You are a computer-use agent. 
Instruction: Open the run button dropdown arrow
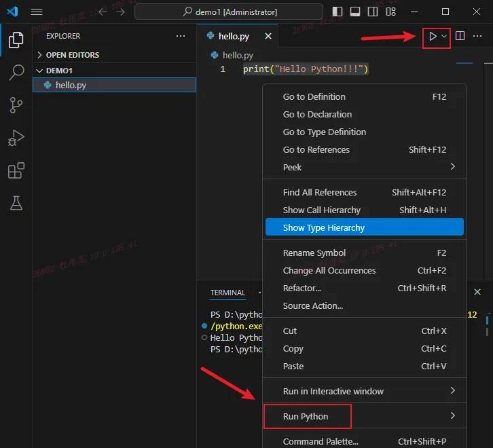coord(444,37)
